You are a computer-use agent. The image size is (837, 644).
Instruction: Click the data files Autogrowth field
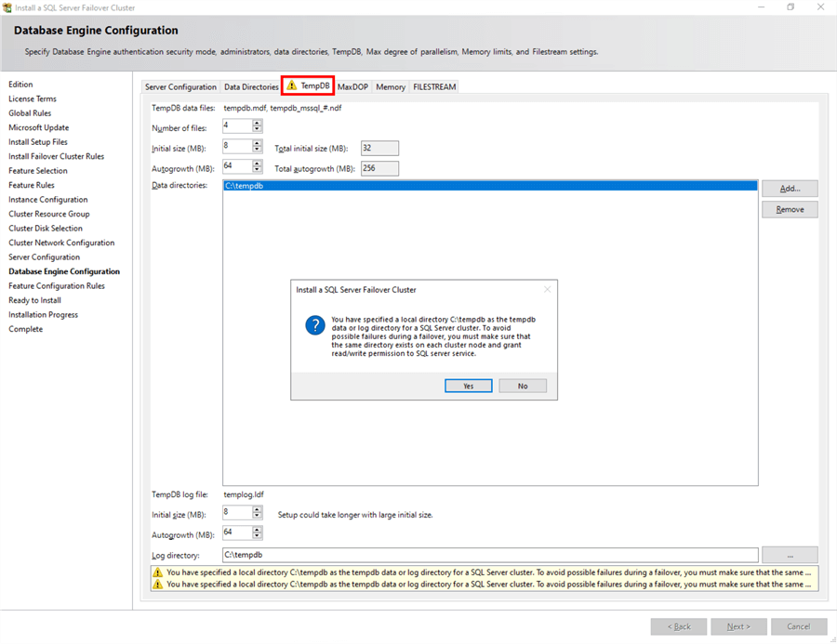point(237,166)
